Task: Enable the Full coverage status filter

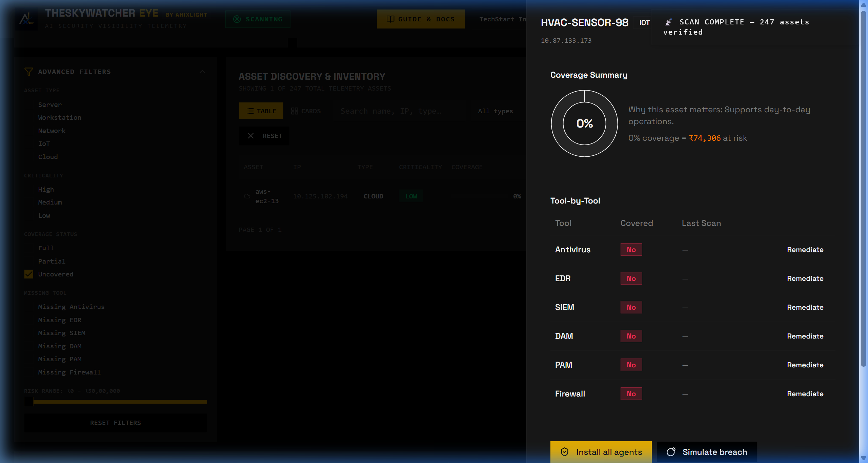Action: 46,248
